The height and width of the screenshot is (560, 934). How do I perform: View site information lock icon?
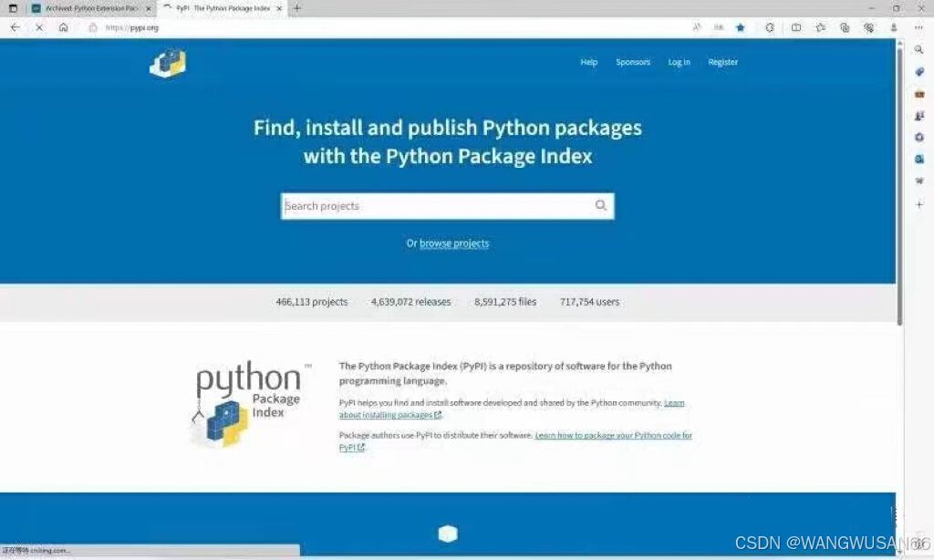point(92,27)
